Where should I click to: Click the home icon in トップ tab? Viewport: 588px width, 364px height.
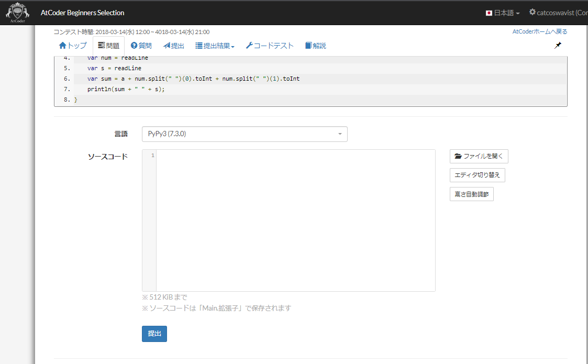63,46
